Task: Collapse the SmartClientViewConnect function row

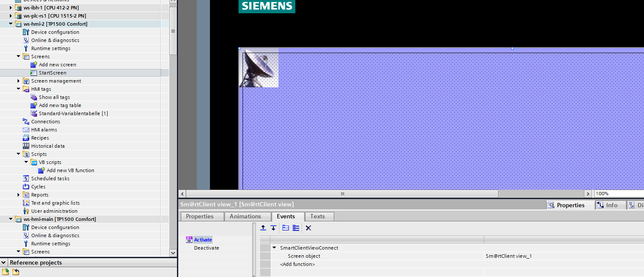Action: pyautogui.click(x=274, y=248)
